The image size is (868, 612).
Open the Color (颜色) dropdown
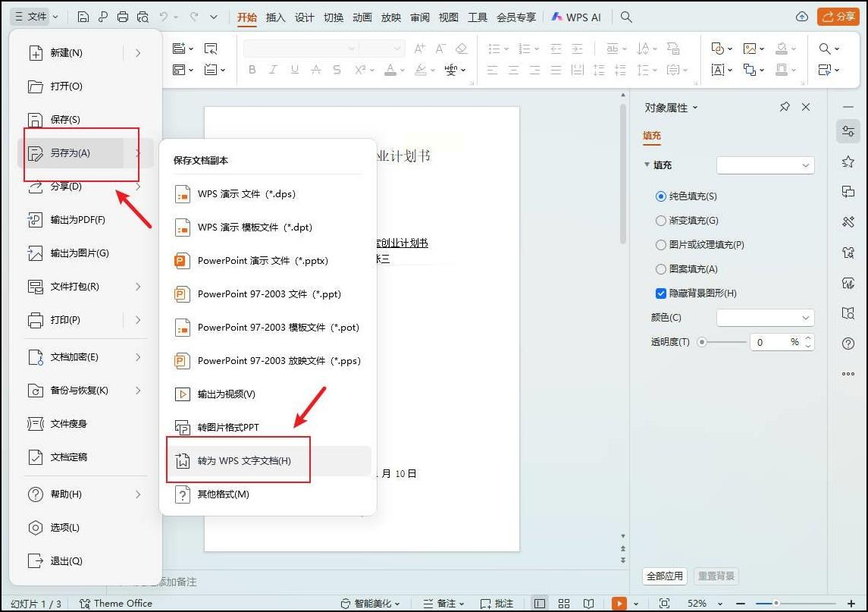[765, 317]
